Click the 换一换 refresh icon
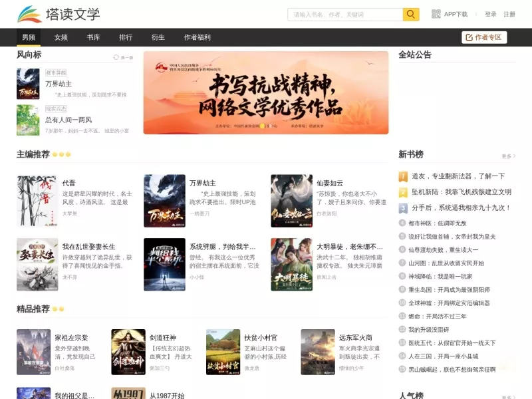The height and width of the screenshot is (399, 532). 116,57
